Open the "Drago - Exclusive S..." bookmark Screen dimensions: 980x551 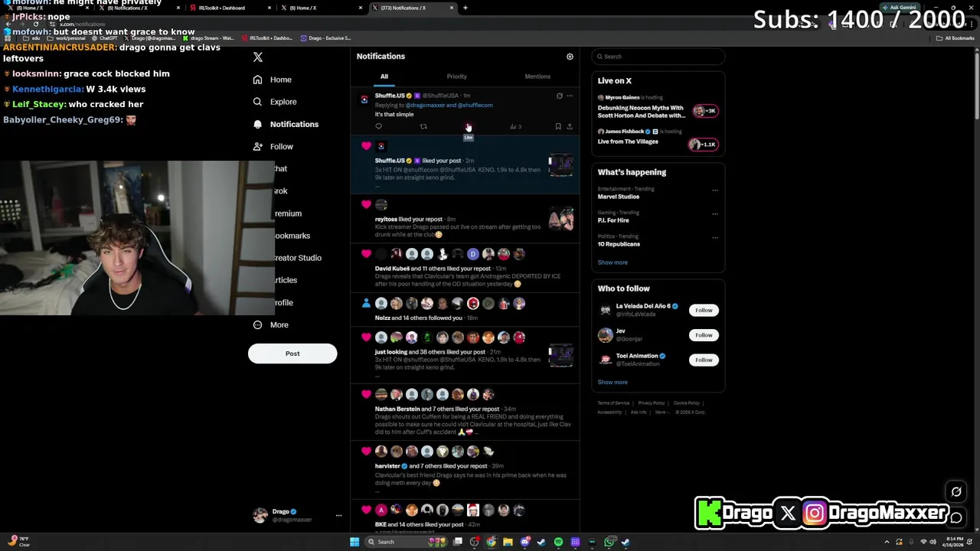326,38
